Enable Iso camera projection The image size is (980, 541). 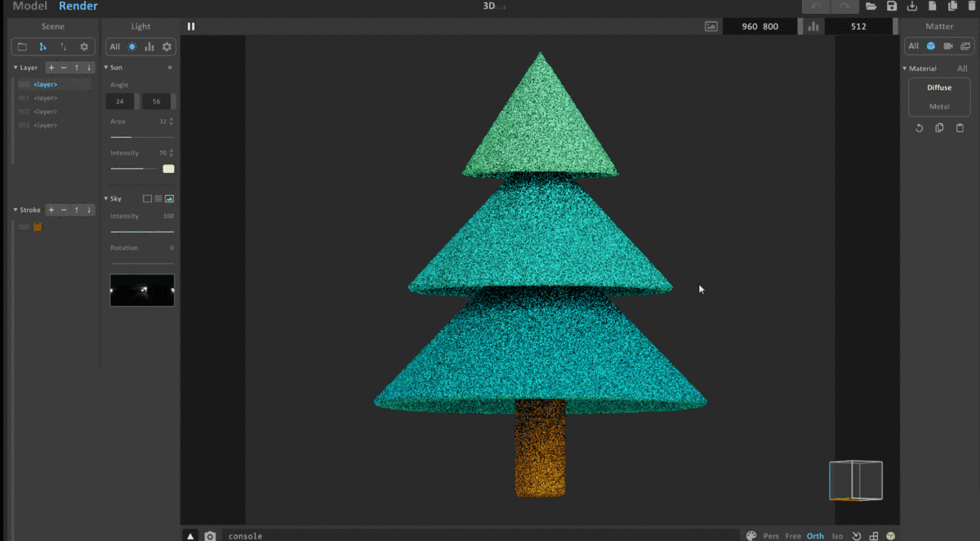837,536
